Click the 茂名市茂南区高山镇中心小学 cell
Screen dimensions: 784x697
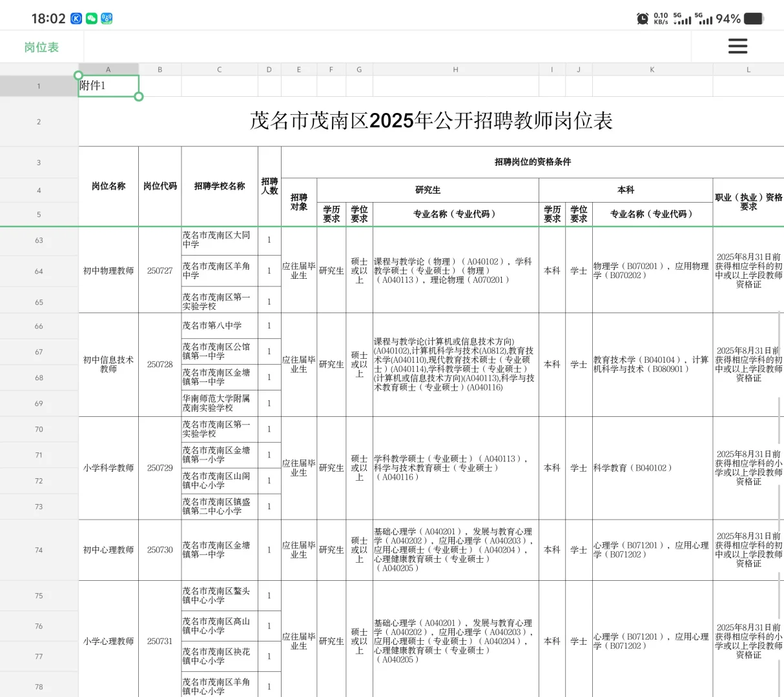tap(220, 626)
